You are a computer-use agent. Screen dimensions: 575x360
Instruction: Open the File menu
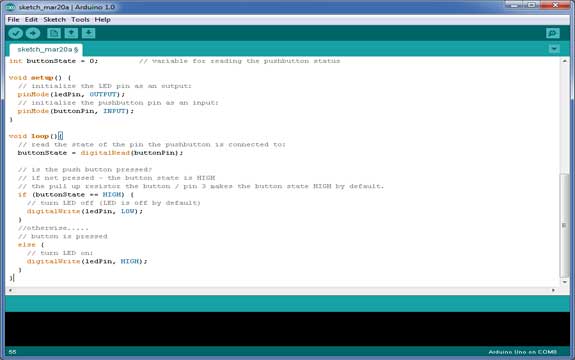point(13,19)
